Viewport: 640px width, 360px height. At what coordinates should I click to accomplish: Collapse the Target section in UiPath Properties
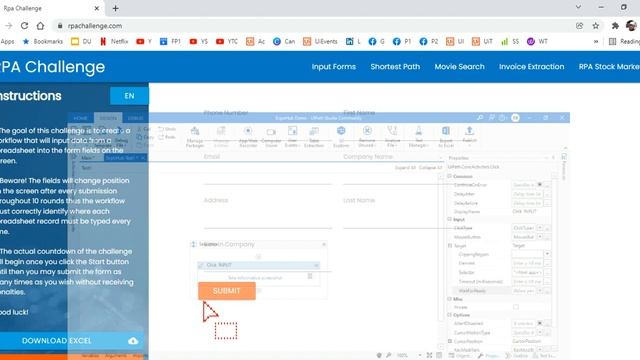(x=450, y=246)
